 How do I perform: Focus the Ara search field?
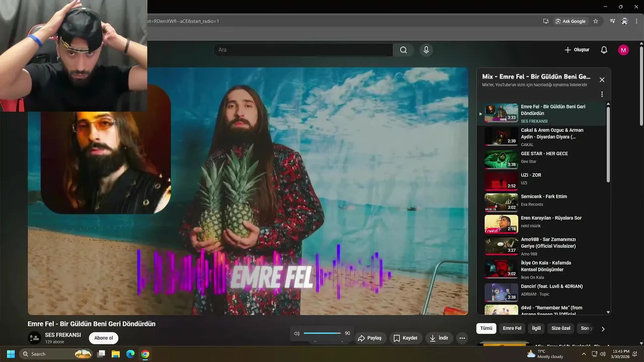303,50
